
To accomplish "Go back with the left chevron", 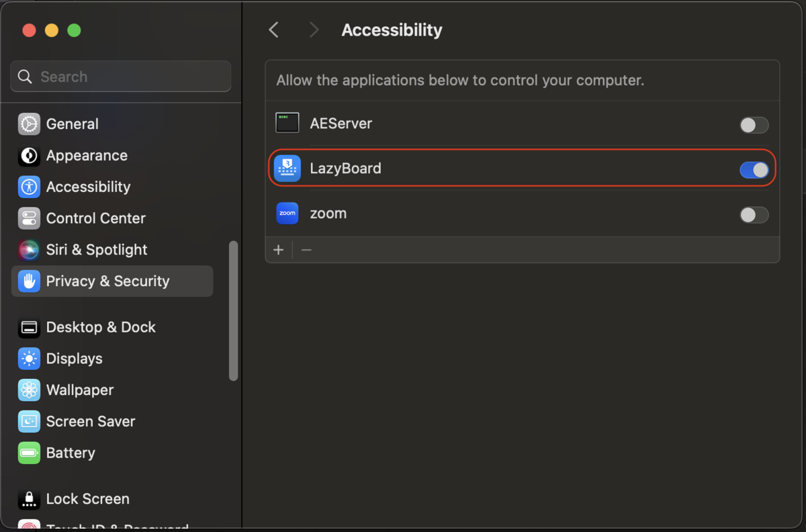I will coord(273,30).
